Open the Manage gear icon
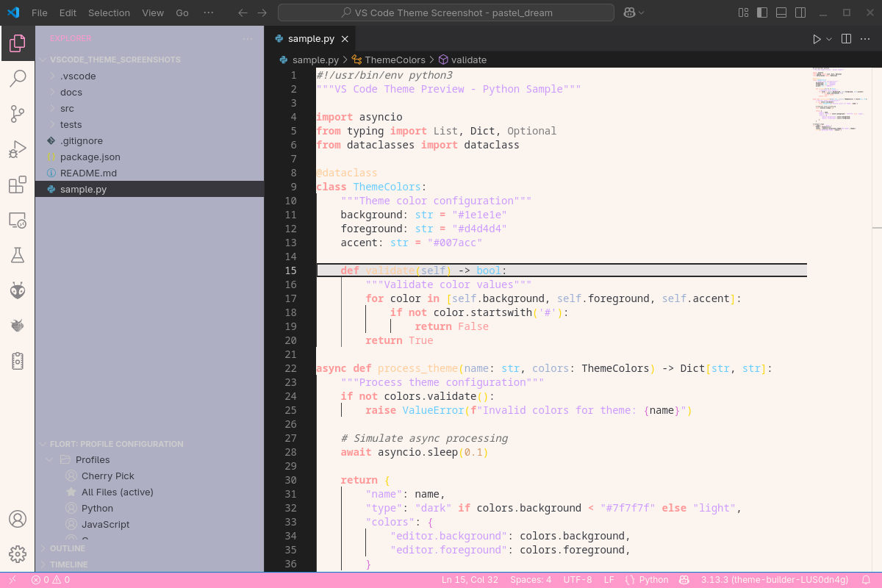Screen dimensions: 882x588 (x=18, y=554)
